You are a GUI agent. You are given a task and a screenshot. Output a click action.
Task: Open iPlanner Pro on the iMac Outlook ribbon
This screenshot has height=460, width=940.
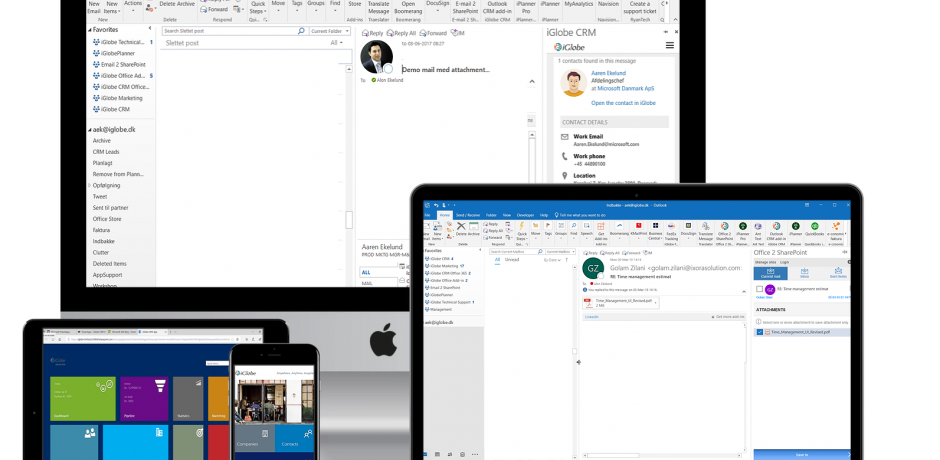coord(526,7)
